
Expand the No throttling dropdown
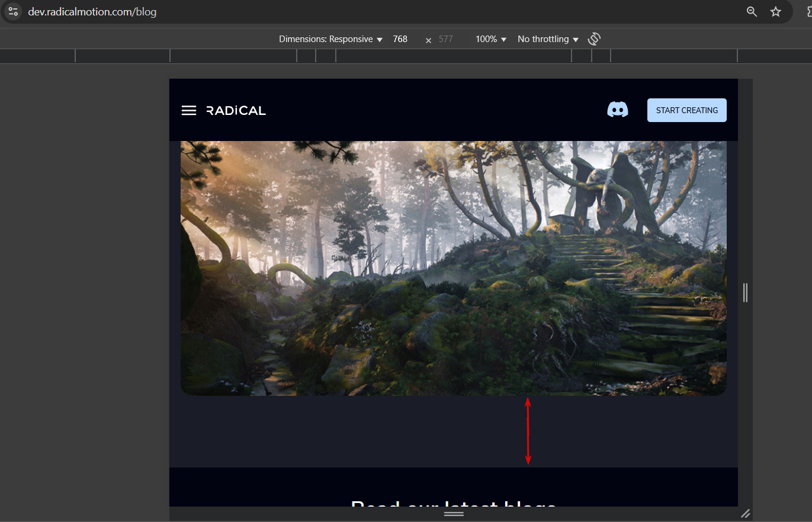pos(548,39)
